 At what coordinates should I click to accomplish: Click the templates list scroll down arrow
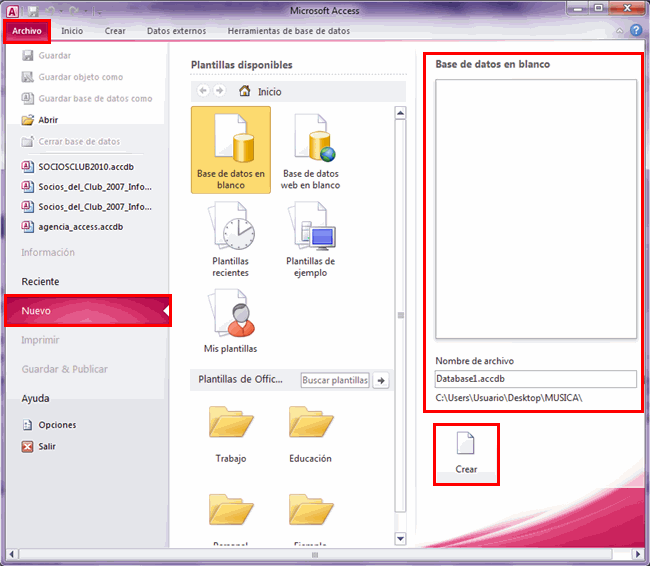click(400, 539)
